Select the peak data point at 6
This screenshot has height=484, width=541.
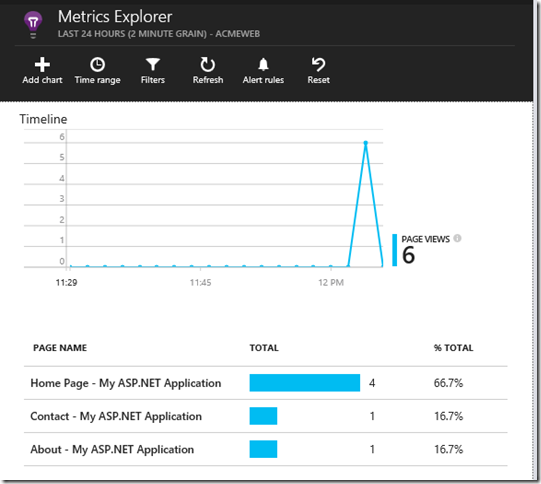pos(365,142)
